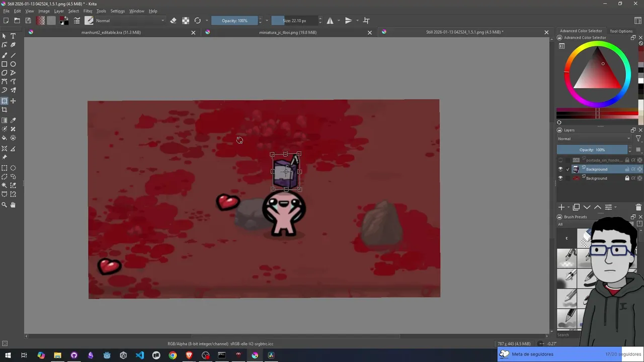
Task: Select the Move tool
Action: 13,101
